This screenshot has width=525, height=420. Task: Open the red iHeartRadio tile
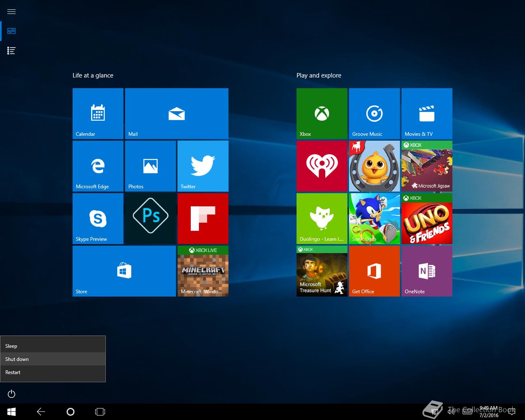point(322,166)
